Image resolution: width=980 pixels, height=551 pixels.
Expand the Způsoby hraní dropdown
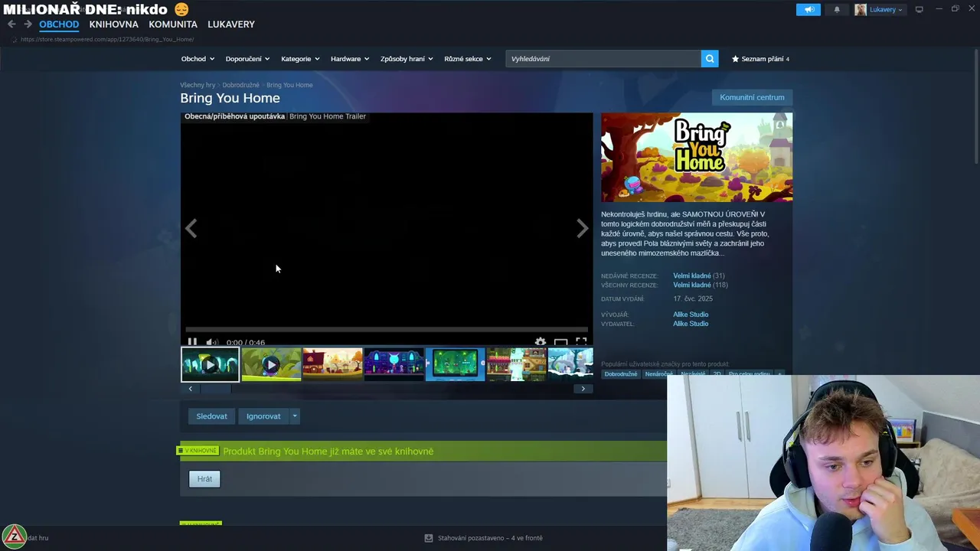407,59
